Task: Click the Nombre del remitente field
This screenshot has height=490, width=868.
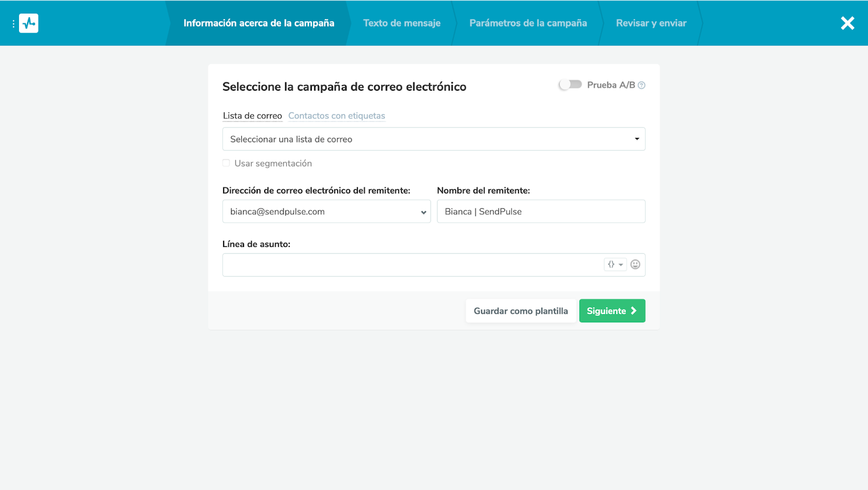Action: pyautogui.click(x=541, y=212)
